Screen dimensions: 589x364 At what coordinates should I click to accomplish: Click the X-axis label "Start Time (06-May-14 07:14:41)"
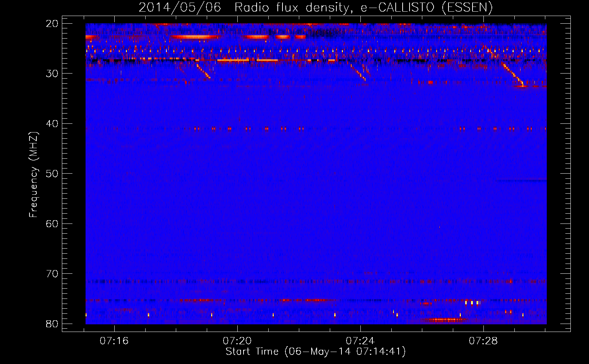pyautogui.click(x=316, y=352)
